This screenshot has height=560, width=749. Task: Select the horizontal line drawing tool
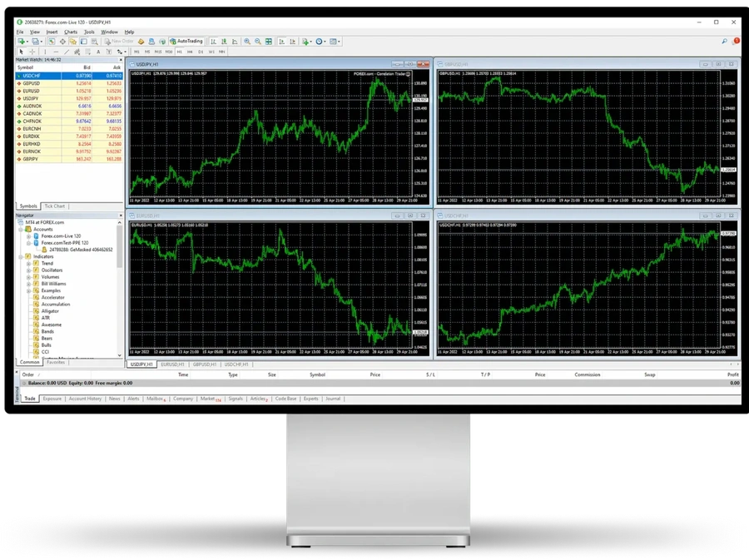(x=56, y=52)
